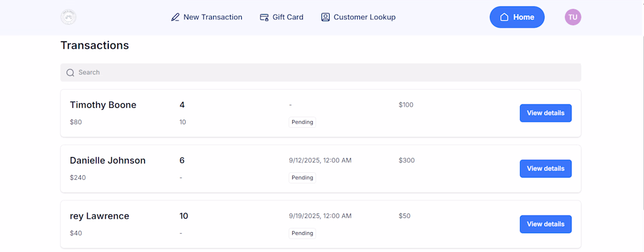Screen dimensions: 644x252
Task: Click the magnifier icon in search bar
Action: click(x=70, y=73)
